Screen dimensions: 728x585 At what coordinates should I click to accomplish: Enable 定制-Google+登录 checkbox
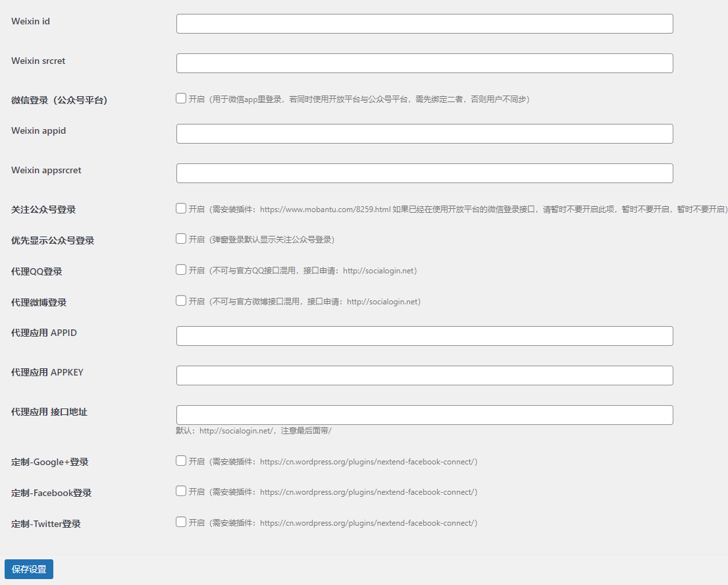click(181, 460)
